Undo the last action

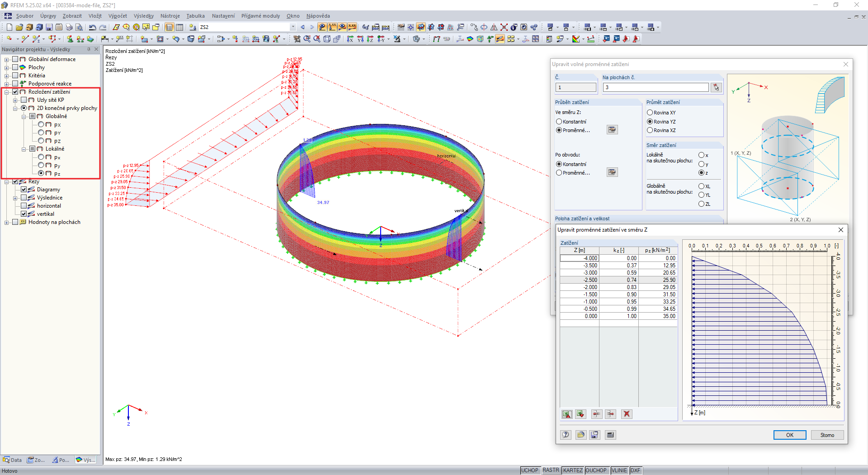pos(92,27)
